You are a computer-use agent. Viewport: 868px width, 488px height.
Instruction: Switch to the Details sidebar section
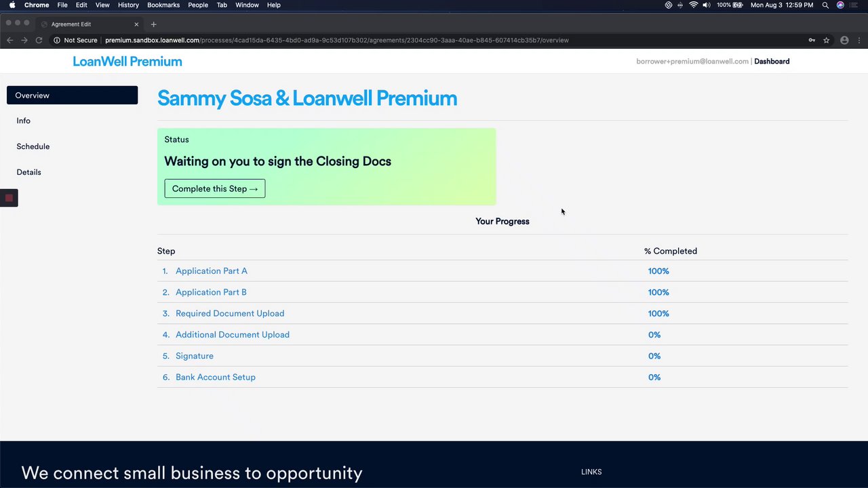[x=29, y=172]
